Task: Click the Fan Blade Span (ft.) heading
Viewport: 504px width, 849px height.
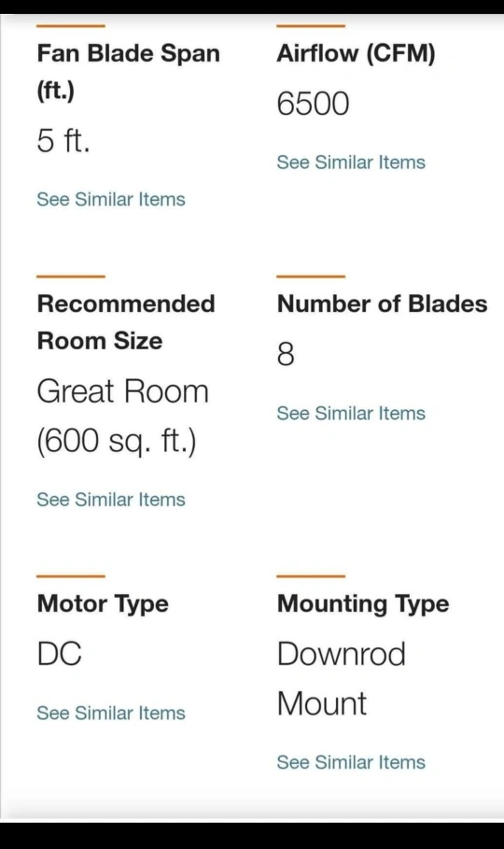Action: [128, 72]
